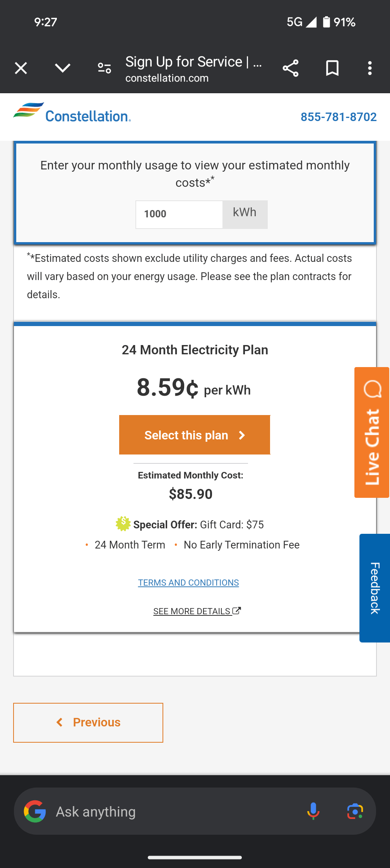Click the special offer badge icon
Viewport: 390px width, 868px height.
pyautogui.click(x=123, y=524)
